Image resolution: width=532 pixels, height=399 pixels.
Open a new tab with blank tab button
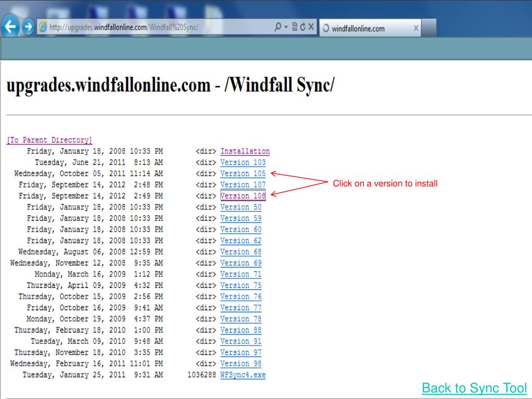(x=429, y=28)
